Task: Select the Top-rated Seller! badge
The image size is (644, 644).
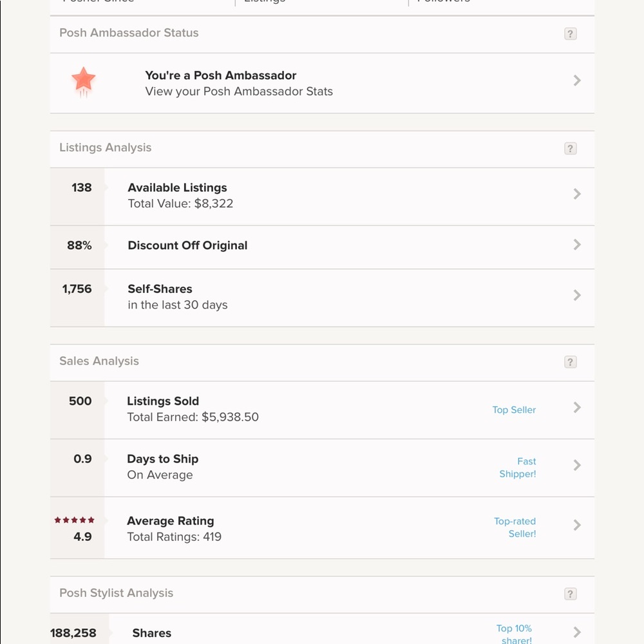Action: pos(515,527)
